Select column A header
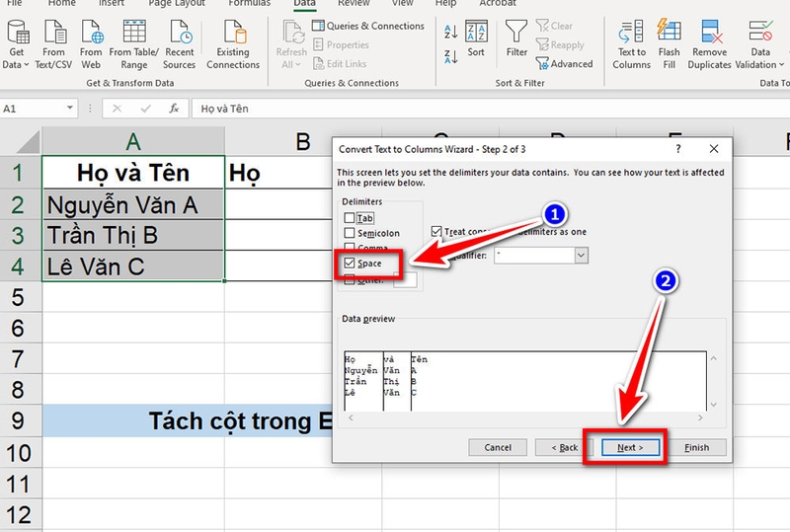 [x=133, y=141]
